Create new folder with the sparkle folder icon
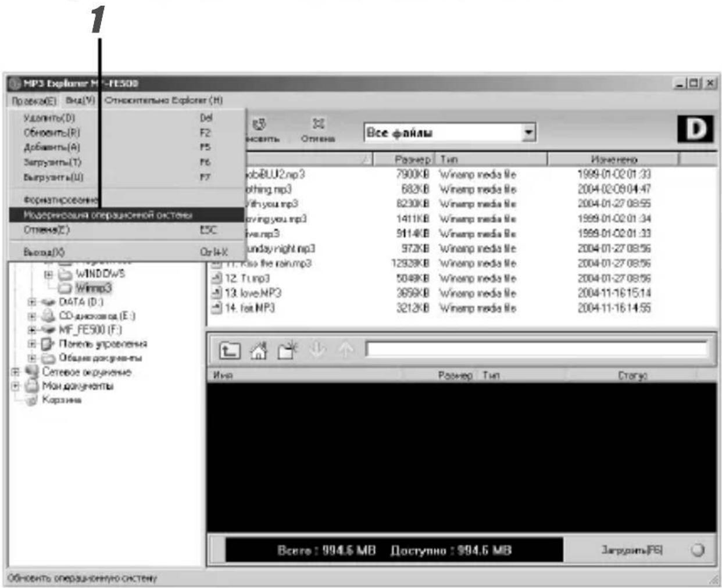 click(287, 350)
